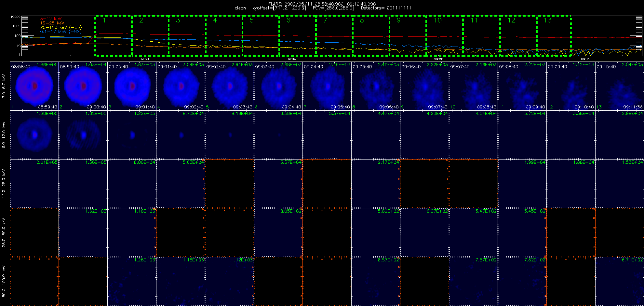Open 12.0-25.0 keV image labeled 1.30E+05

point(83,184)
